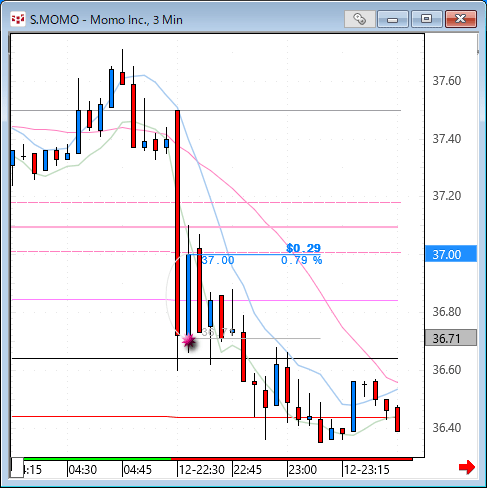Image resolution: width=487 pixels, height=488 pixels.
Task: Click the S.MOMO - Momo Inc., 3 Min title
Action: [106, 20]
